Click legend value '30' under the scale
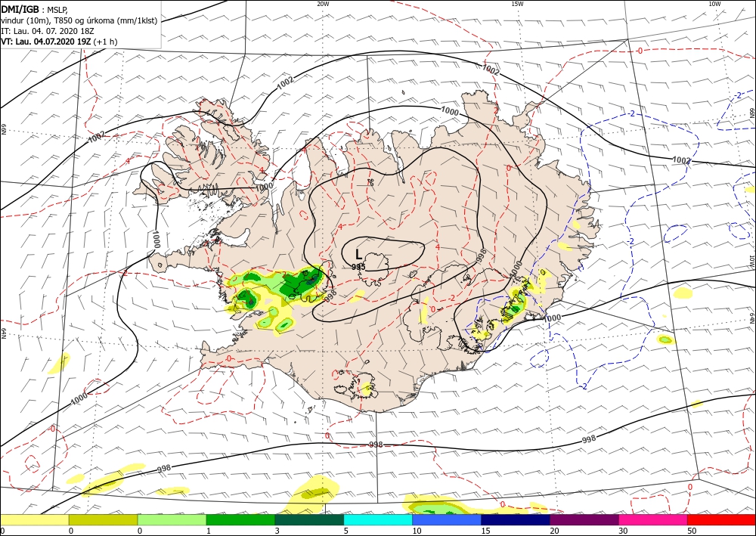 click(x=623, y=531)
